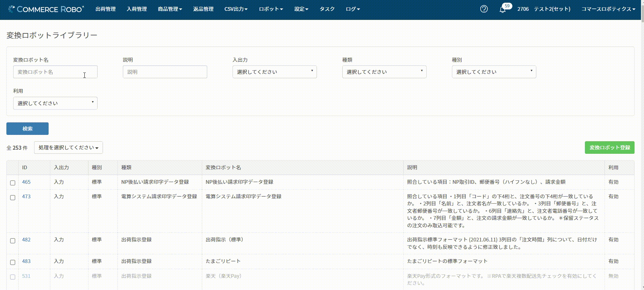
Task: Open the 処理を選択してください dropdown
Action: click(x=69, y=148)
